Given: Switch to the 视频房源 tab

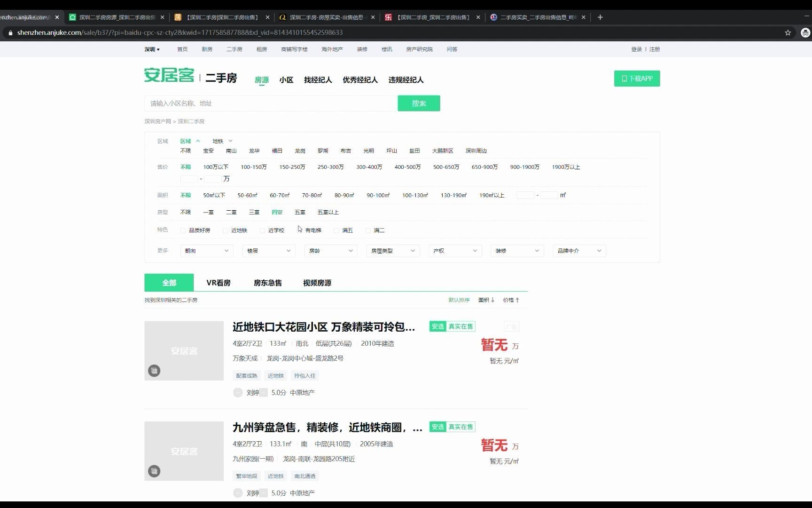Looking at the screenshot, I should point(317,283).
